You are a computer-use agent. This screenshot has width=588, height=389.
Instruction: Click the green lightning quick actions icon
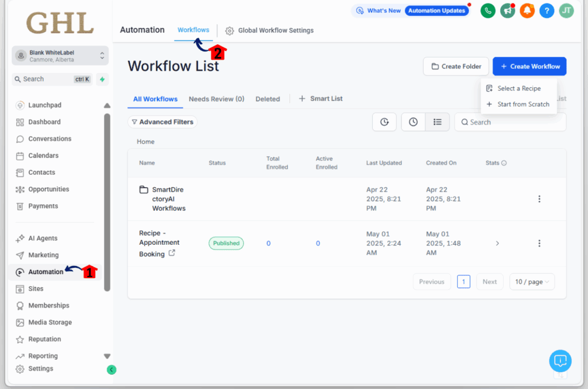click(x=102, y=79)
